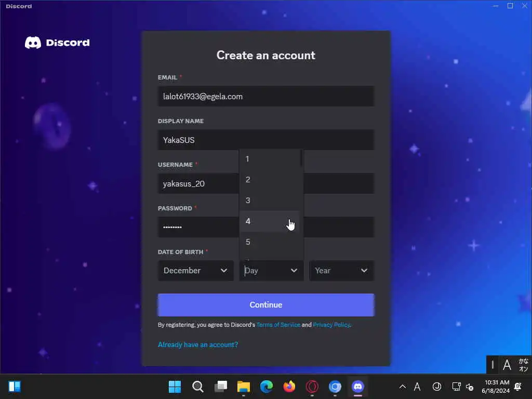This screenshot has height=399, width=532.
Task: Click the large A on the IME language bar
Action: click(x=507, y=365)
